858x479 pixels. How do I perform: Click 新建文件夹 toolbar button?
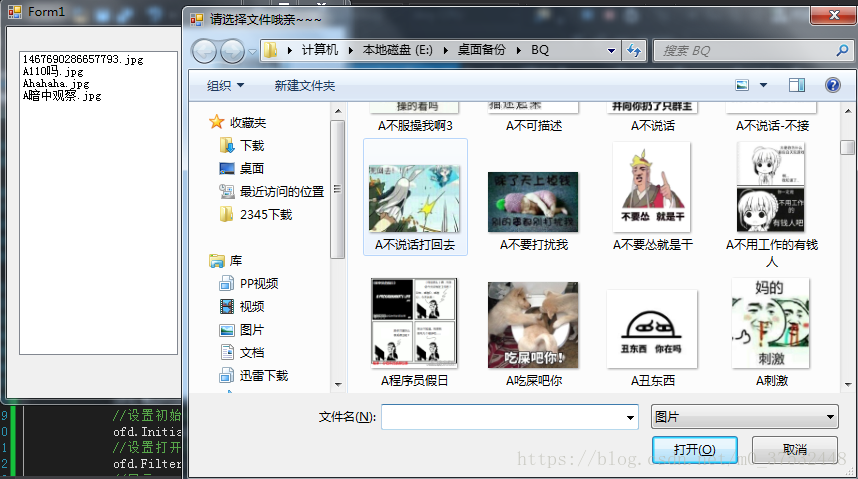[305, 85]
